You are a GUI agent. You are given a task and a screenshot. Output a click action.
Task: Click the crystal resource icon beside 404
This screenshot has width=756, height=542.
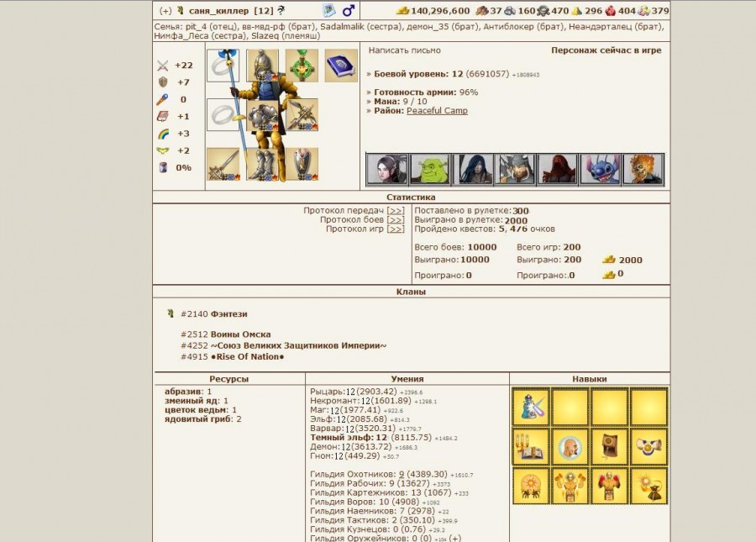pos(611,11)
